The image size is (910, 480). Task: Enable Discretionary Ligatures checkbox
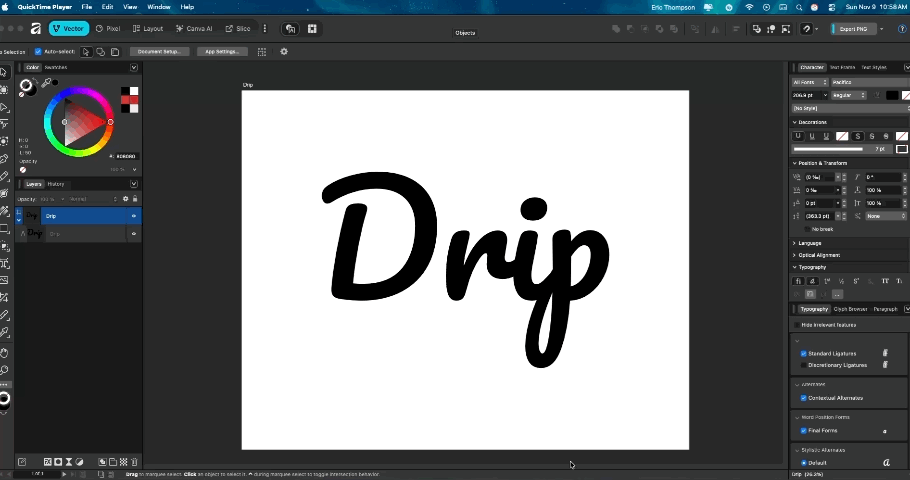click(804, 365)
